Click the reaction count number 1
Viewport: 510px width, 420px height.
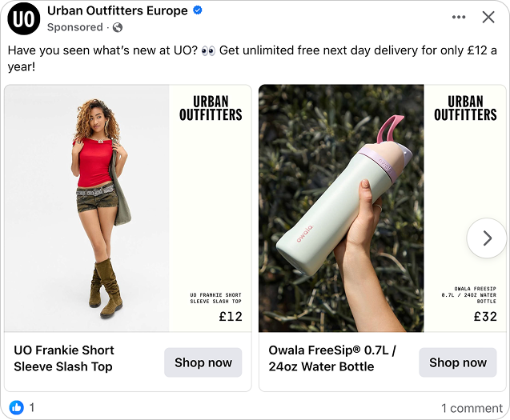tap(32, 407)
